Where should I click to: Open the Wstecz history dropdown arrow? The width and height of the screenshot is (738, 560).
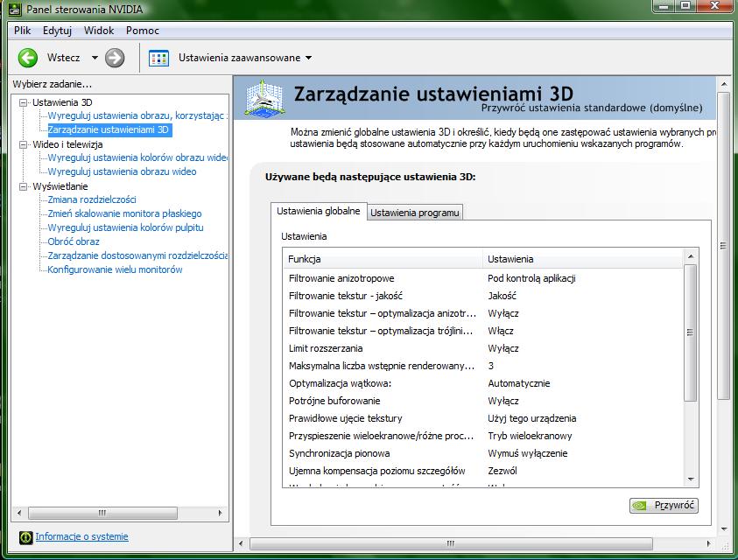(95, 58)
